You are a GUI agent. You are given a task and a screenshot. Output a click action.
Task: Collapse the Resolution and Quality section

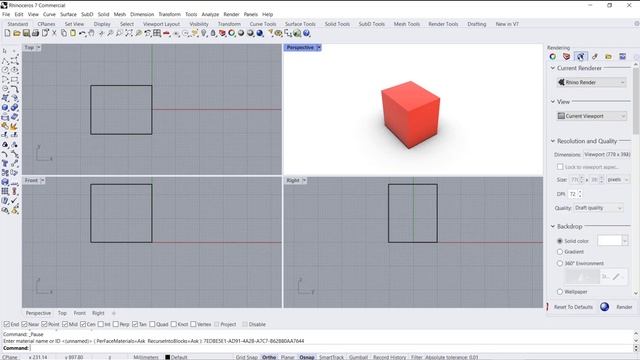[553, 141]
